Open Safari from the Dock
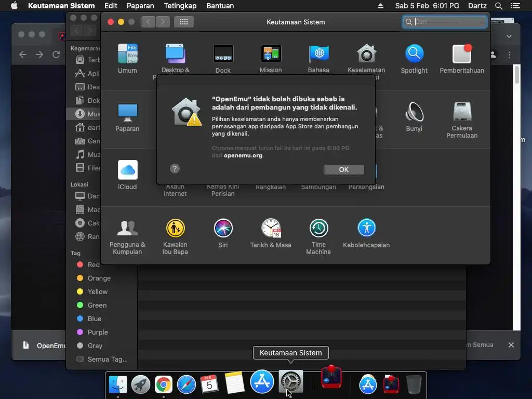532x399 pixels. point(187,384)
